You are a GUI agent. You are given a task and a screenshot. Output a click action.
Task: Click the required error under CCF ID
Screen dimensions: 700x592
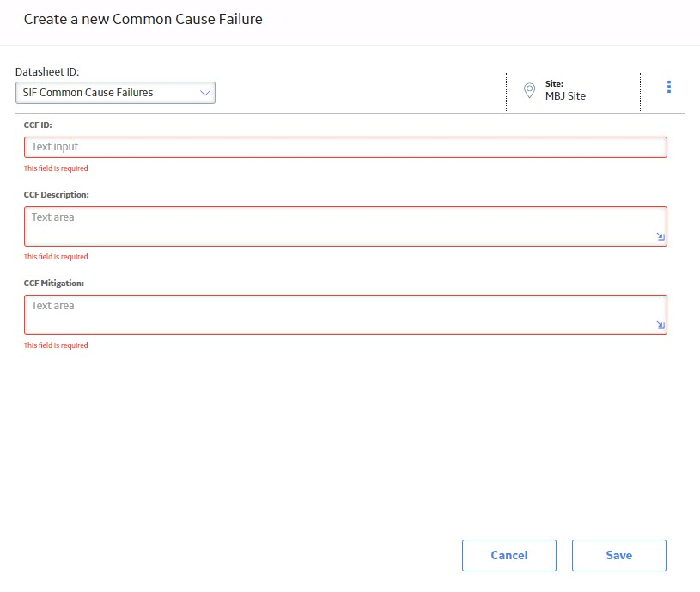coord(56,168)
